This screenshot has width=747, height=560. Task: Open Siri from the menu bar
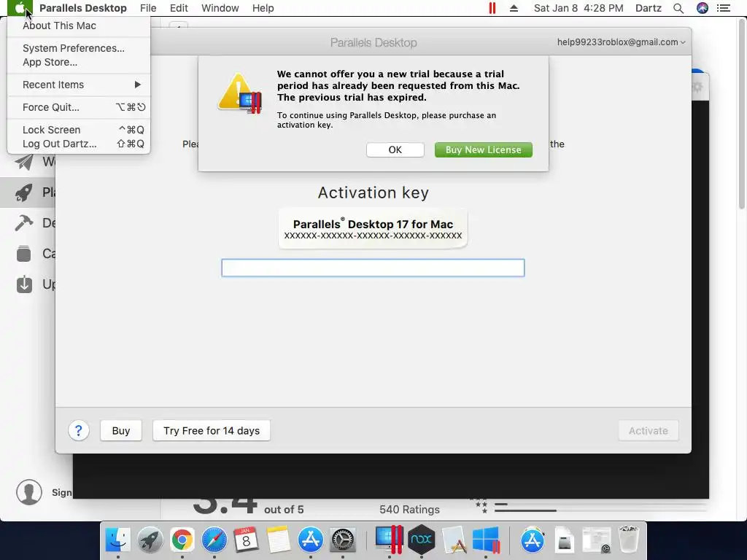click(703, 8)
